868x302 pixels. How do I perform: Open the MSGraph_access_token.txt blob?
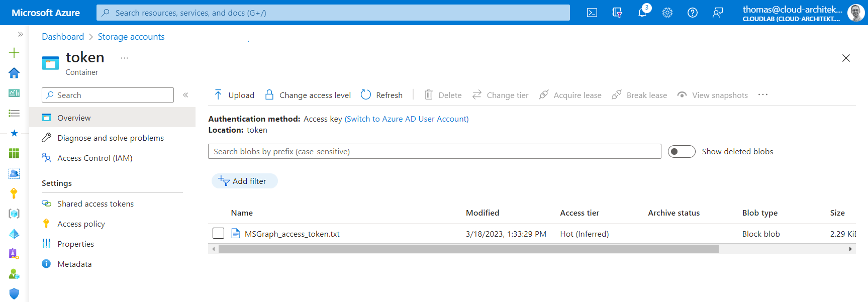point(292,234)
